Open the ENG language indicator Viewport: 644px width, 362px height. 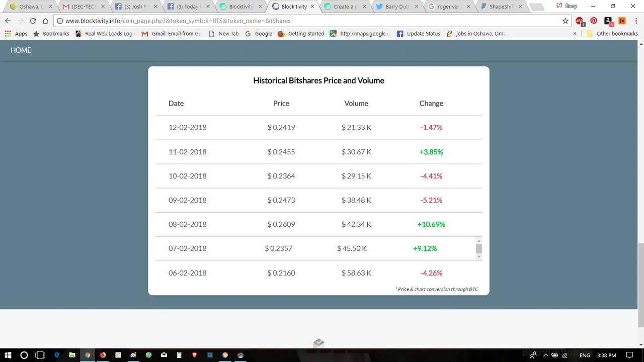(585, 355)
